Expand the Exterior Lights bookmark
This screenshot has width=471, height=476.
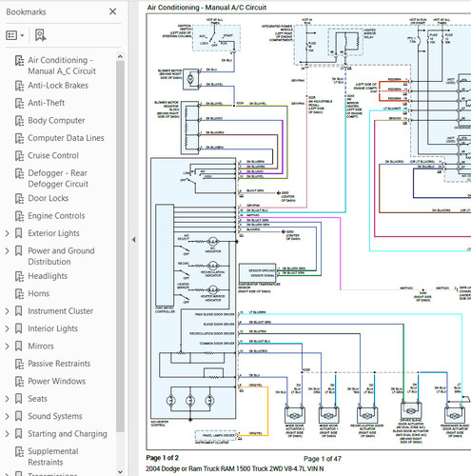(7, 233)
